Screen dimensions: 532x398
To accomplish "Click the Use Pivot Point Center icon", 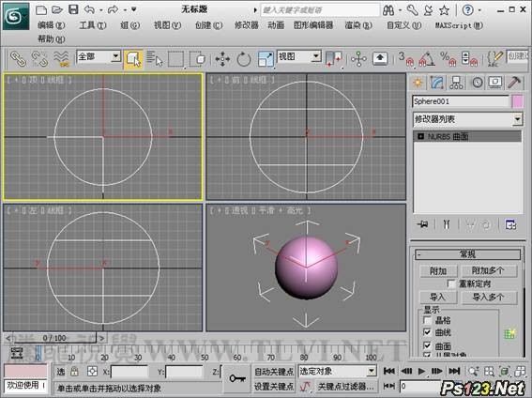I will (x=334, y=59).
